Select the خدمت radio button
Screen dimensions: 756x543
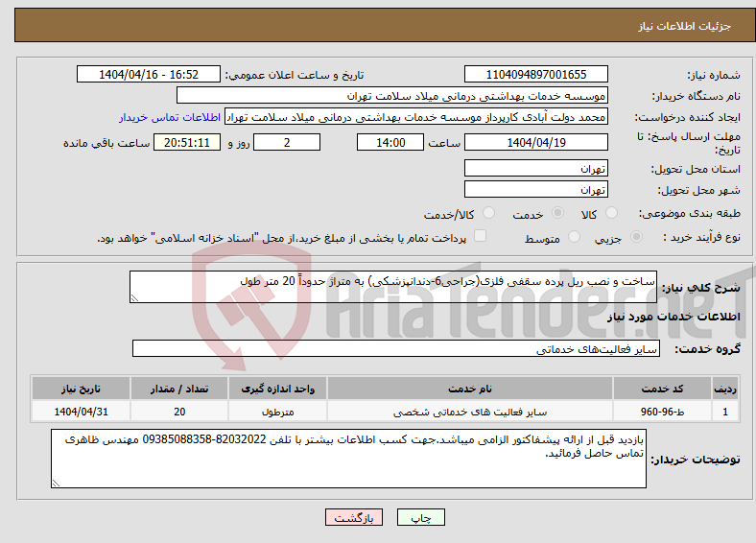[x=557, y=213]
